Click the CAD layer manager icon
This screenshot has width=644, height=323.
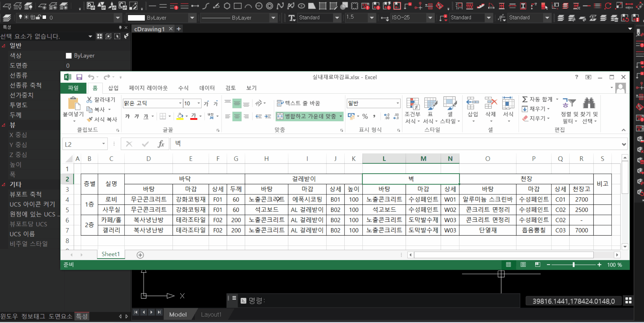pos(7,18)
